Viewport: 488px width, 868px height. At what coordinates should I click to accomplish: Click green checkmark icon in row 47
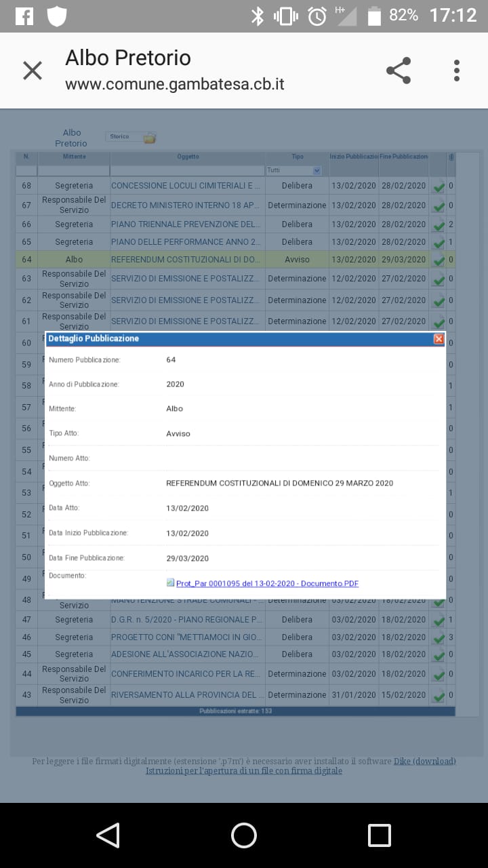coord(439,620)
